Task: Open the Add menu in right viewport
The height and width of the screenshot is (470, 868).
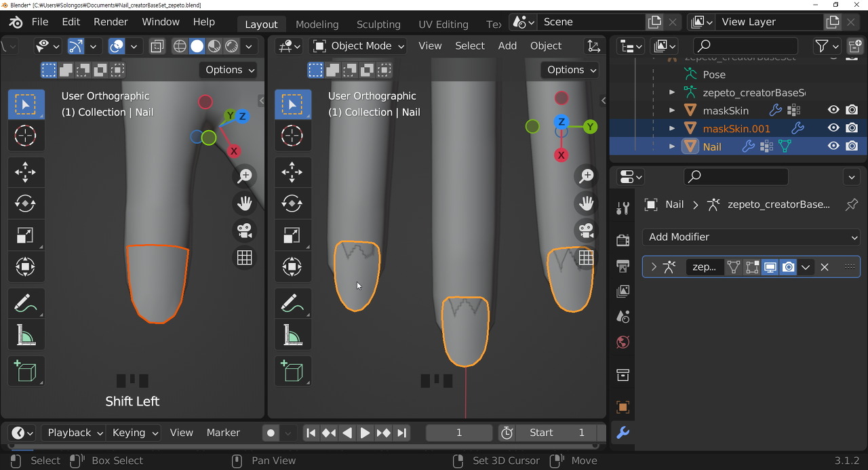Action: (507, 46)
